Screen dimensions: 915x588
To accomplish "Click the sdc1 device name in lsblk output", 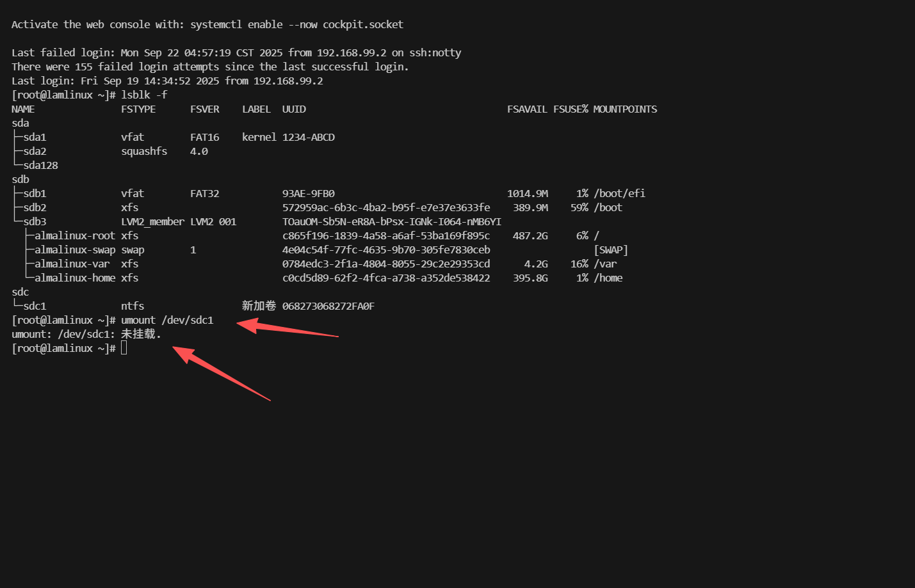I will [35, 306].
